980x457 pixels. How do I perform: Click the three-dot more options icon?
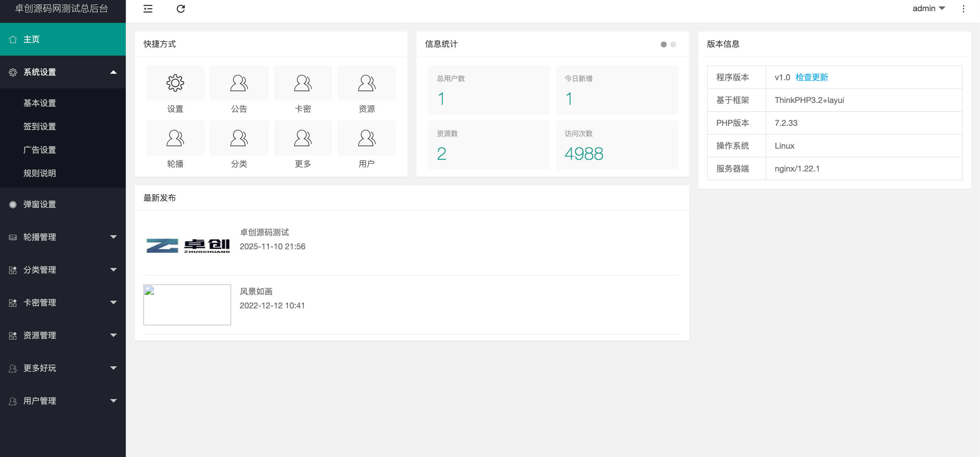[x=963, y=9]
